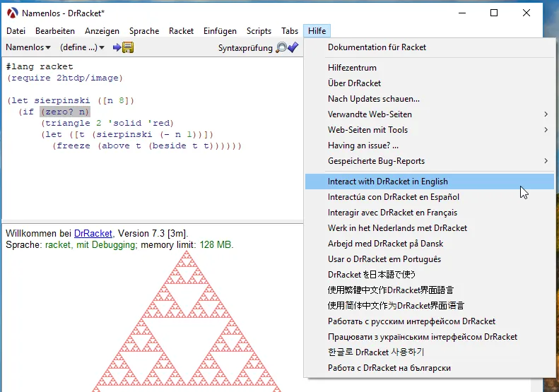Open the Datei menu

coord(16,31)
